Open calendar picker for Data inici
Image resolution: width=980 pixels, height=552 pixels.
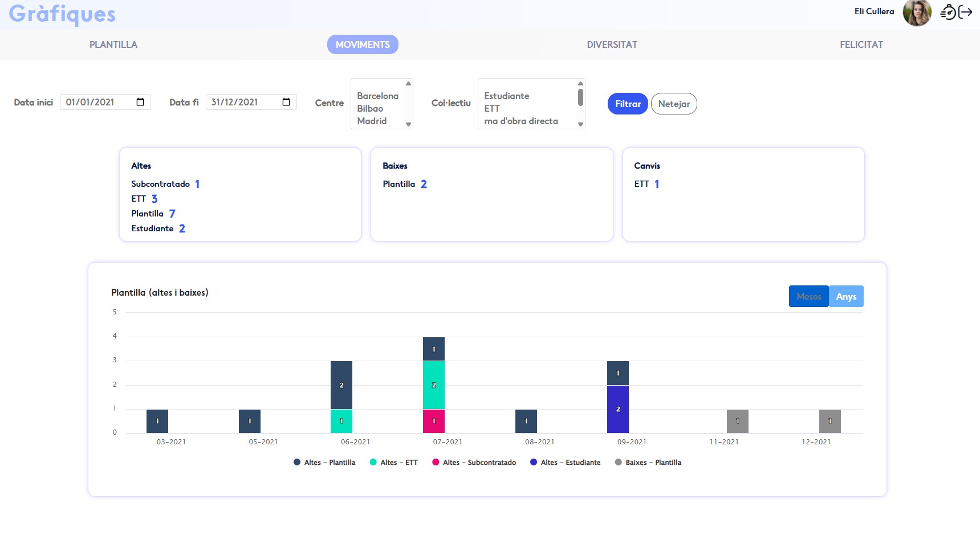point(140,102)
